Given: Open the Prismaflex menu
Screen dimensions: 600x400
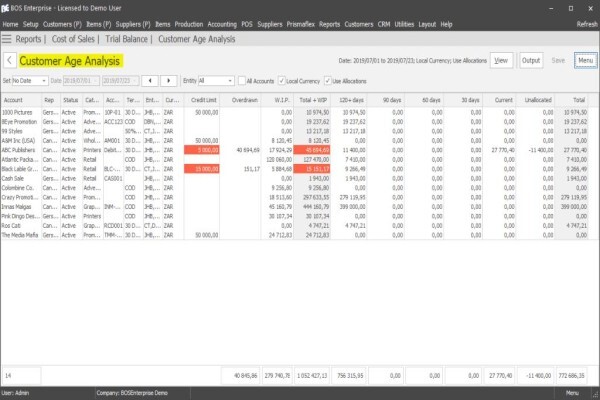Looking at the screenshot, I should [x=301, y=24].
